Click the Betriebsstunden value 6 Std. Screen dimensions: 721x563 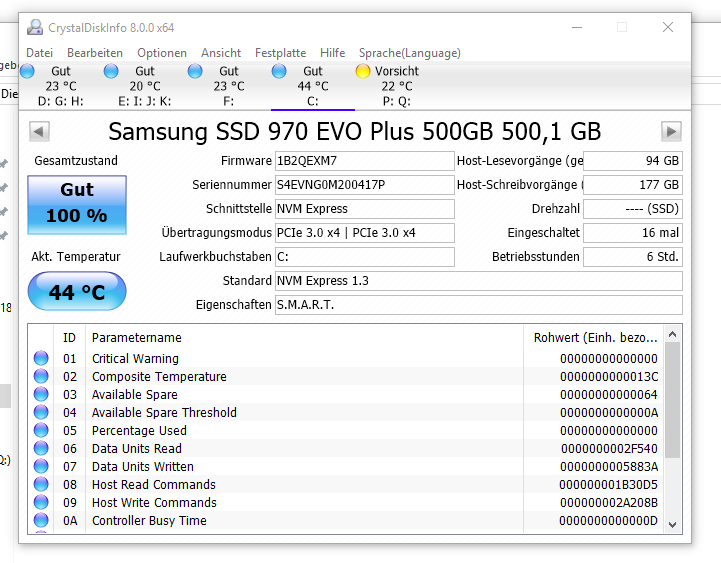pos(633,257)
